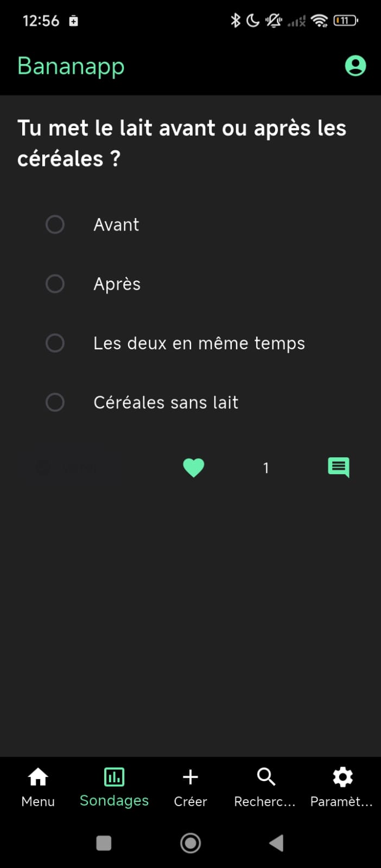Open Paramètres gear settings
Image resolution: width=381 pixels, height=868 pixels.
(342, 787)
